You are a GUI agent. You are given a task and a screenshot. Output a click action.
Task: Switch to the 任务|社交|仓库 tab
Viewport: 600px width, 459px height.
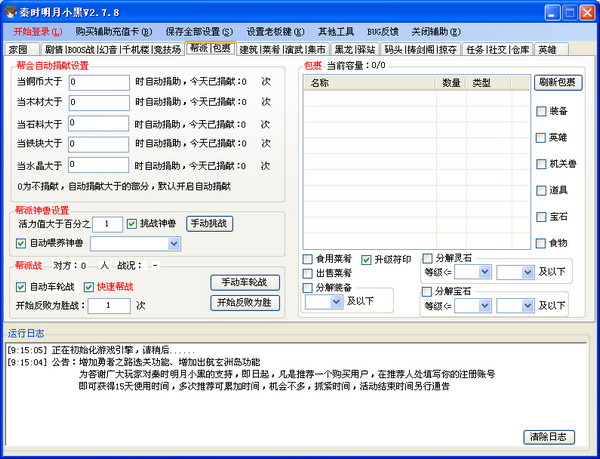497,49
